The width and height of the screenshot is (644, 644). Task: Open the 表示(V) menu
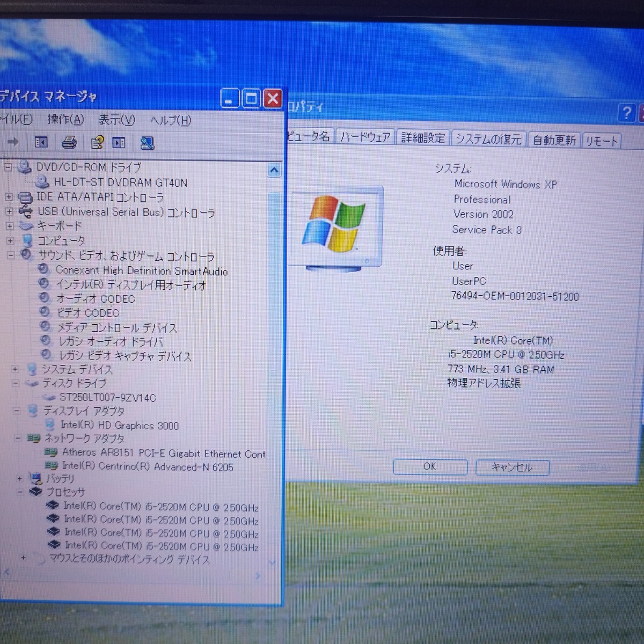116,120
